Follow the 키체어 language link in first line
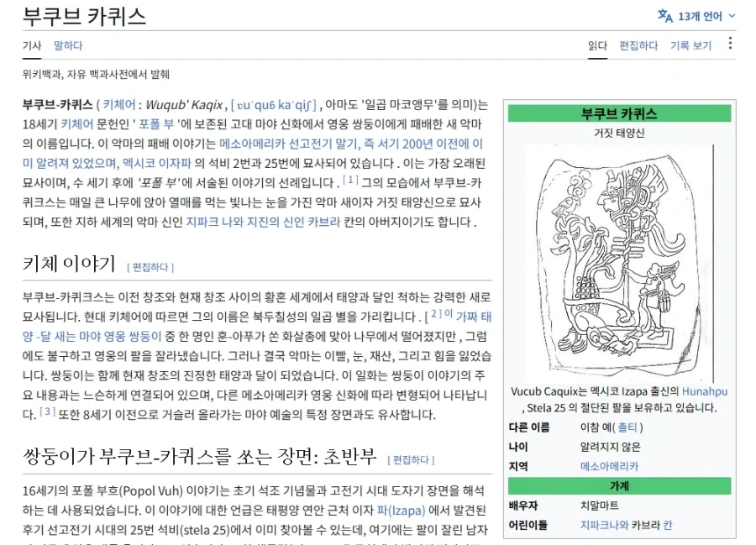 pos(119,105)
